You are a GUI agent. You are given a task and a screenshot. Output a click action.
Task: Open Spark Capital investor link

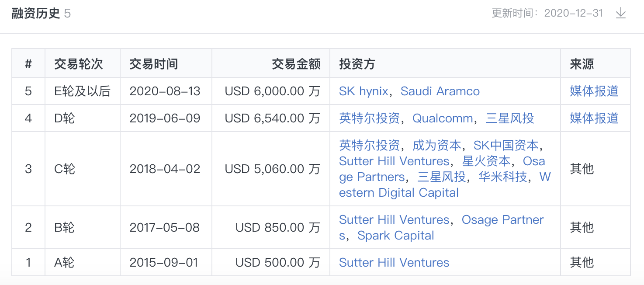click(x=395, y=235)
